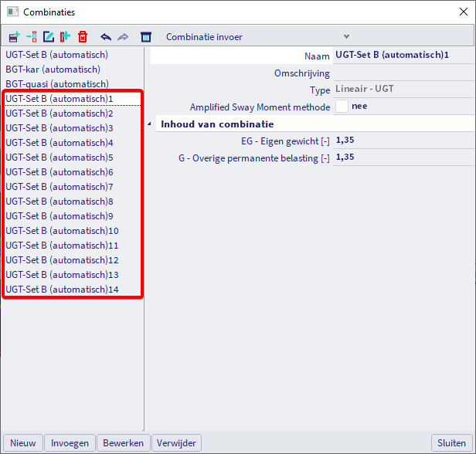
Task: Collapse the Inhoud van combinatie section
Action: coord(150,124)
